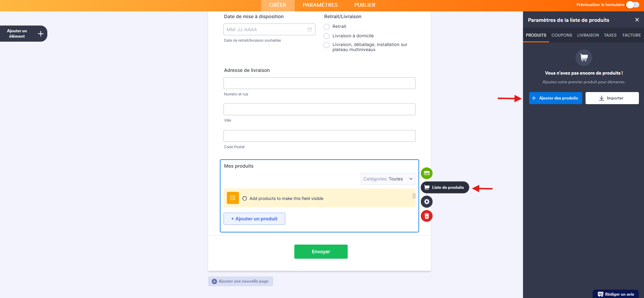Click the plus icon on Ajouter un élément
The image size is (644, 298).
click(41, 34)
